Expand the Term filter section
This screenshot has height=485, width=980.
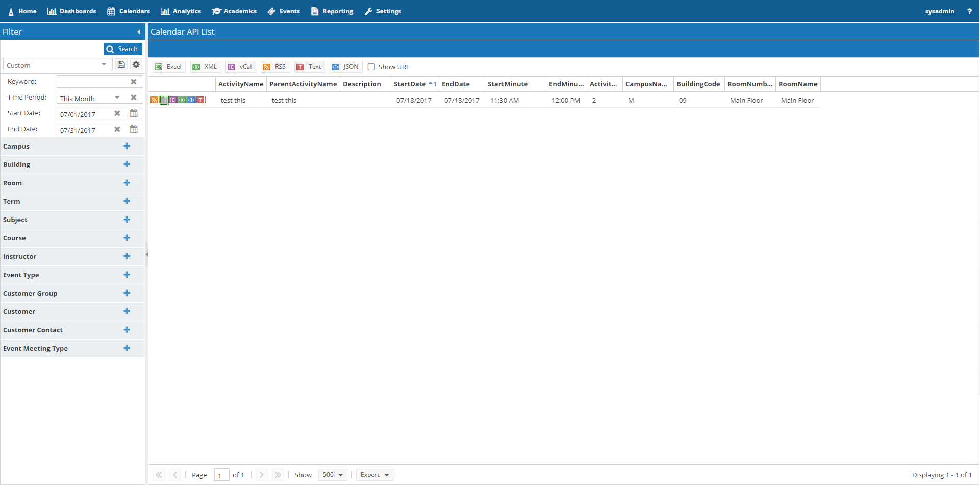127,201
